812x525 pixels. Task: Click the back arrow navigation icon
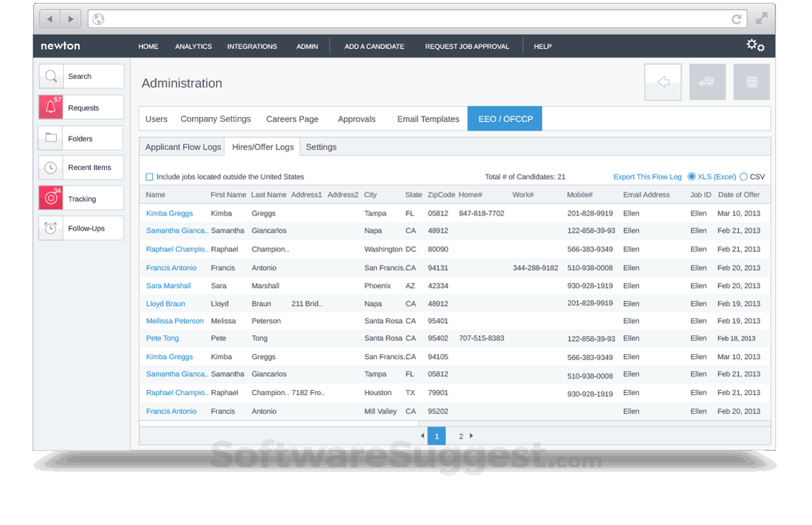[x=662, y=82]
